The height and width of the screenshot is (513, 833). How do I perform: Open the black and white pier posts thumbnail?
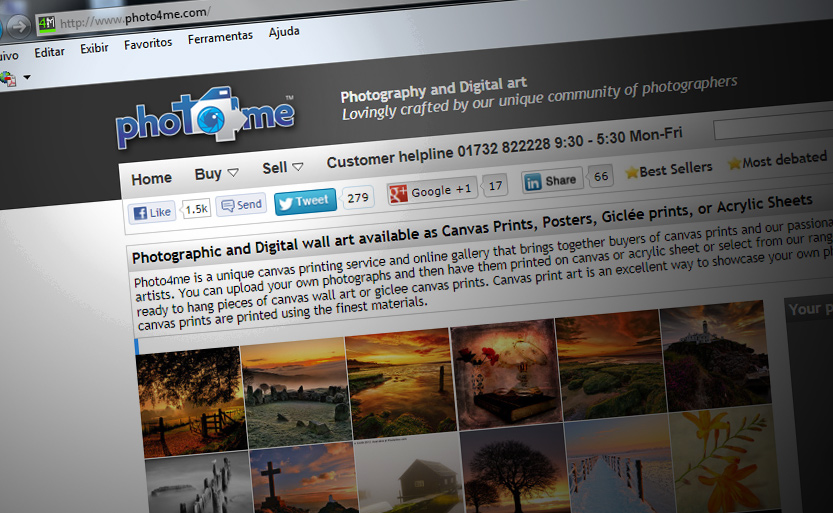pyautogui.click(x=200, y=482)
